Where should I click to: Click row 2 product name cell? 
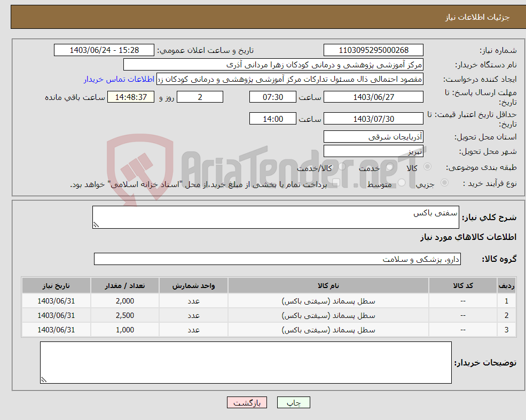click(x=328, y=316)
